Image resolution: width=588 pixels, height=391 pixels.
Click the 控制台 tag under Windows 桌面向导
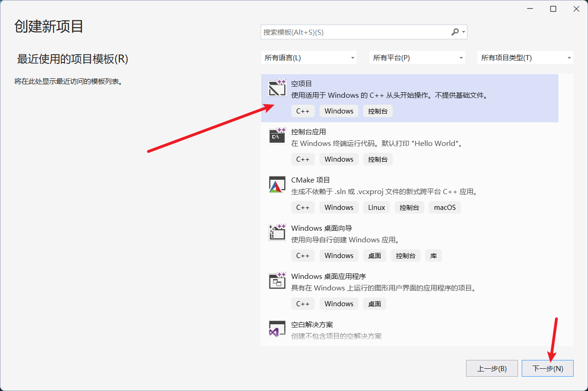pyautogui.click(x=406, y=256)
